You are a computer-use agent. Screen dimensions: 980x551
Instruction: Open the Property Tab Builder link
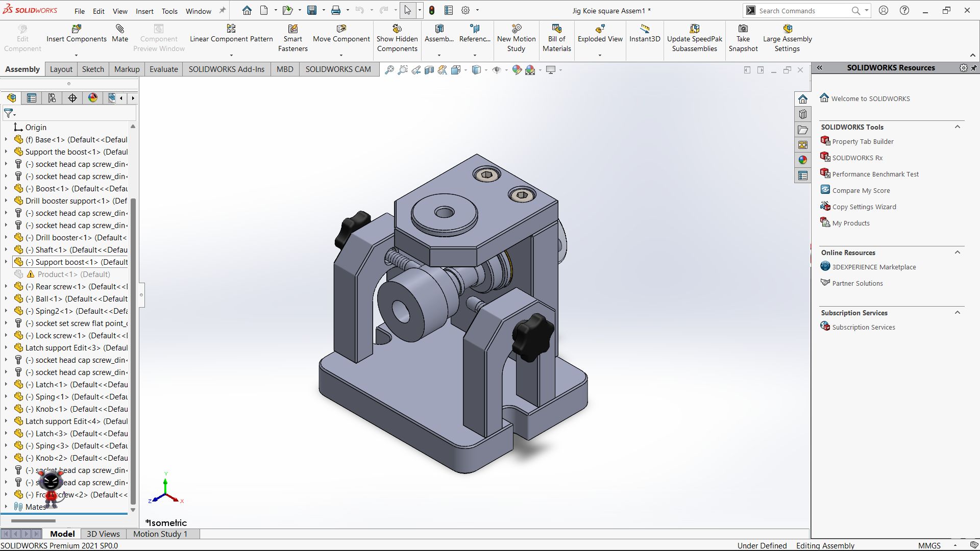(863, 142)
